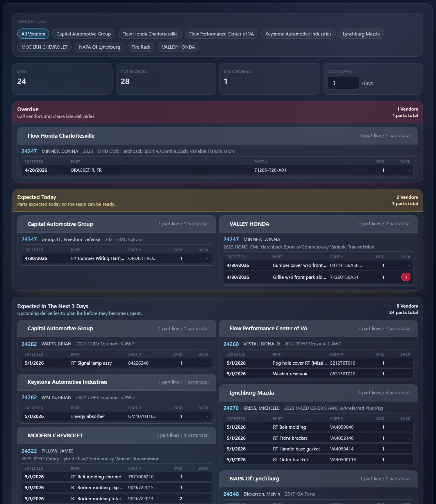The image size is (436, 504).
Task: Click part number 71205-T20-A01
Action: (270, 170)
